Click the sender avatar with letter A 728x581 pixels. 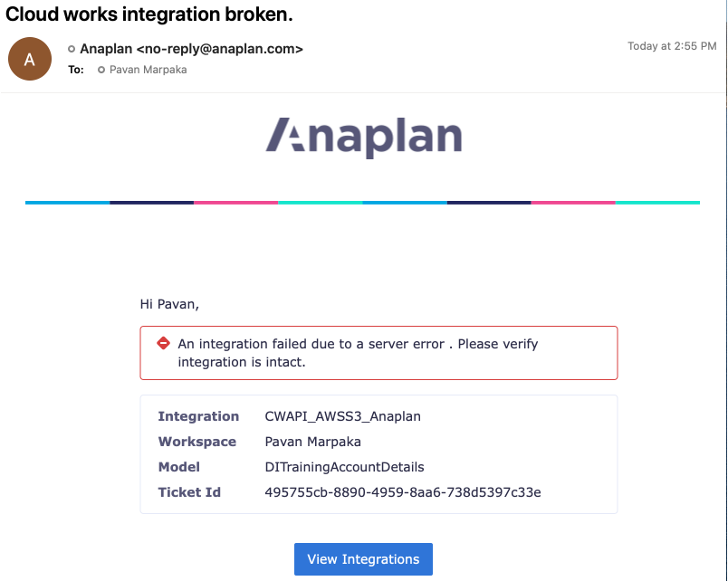click(x=30, y=59)
